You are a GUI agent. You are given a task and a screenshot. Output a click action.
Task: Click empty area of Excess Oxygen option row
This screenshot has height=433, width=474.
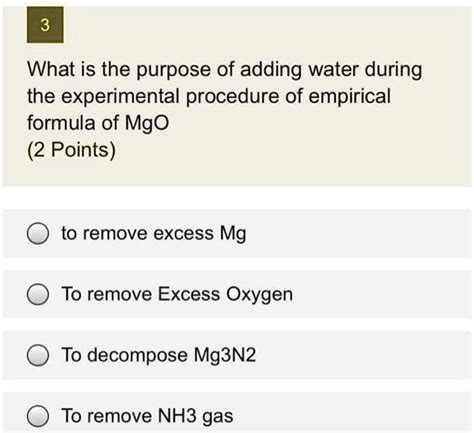(380, 294)
